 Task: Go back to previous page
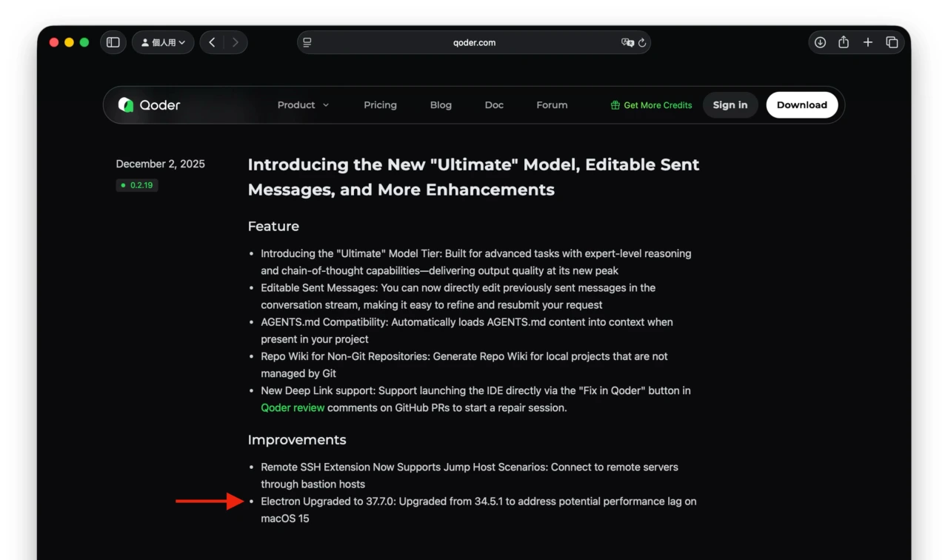pyautogui.click(x=213, y=43)
